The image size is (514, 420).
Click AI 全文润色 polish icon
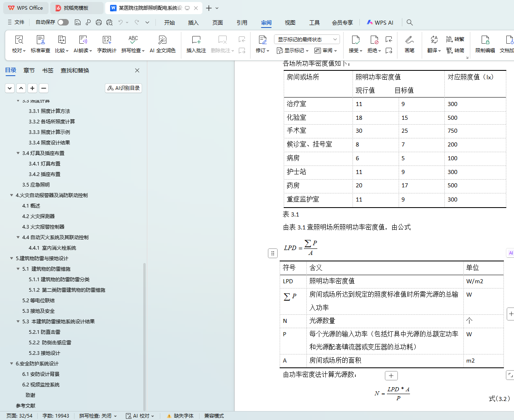(163, 40)
